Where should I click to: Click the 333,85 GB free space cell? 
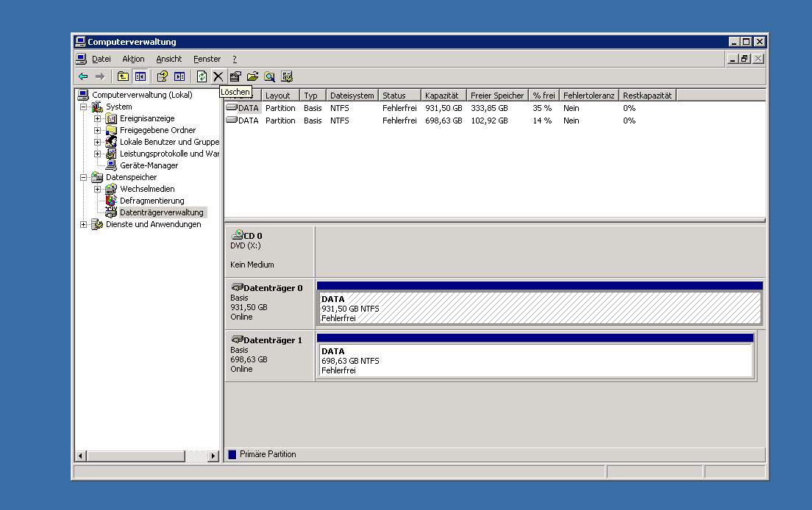pyautogui.click(x=489, y=108)
